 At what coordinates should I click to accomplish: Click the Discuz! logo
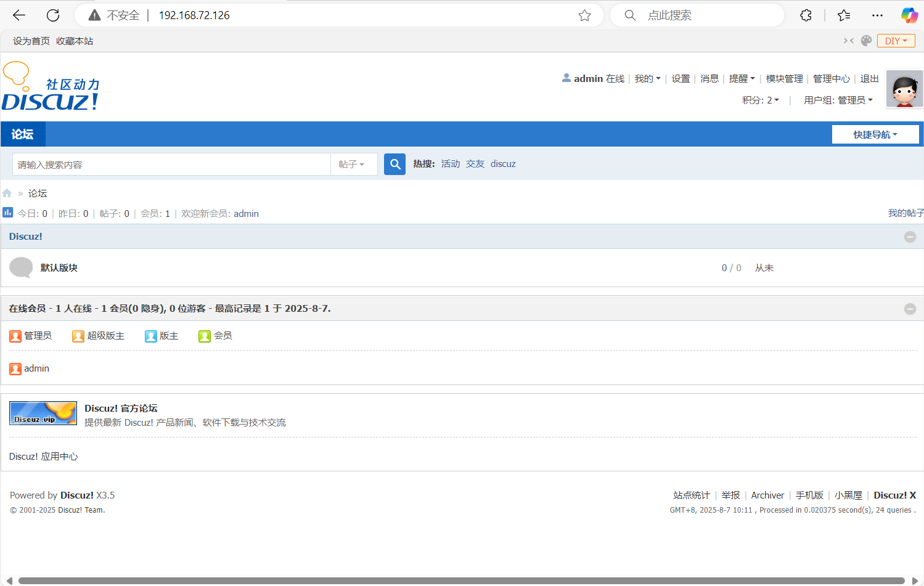51,86
